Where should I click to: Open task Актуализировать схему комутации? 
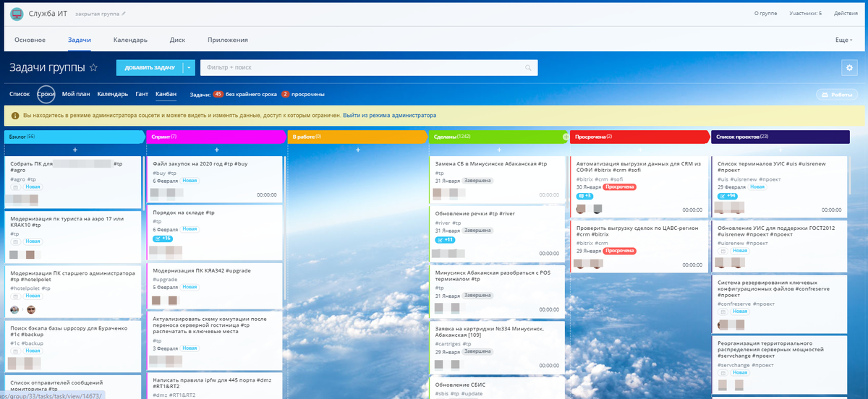pos(210,325)
